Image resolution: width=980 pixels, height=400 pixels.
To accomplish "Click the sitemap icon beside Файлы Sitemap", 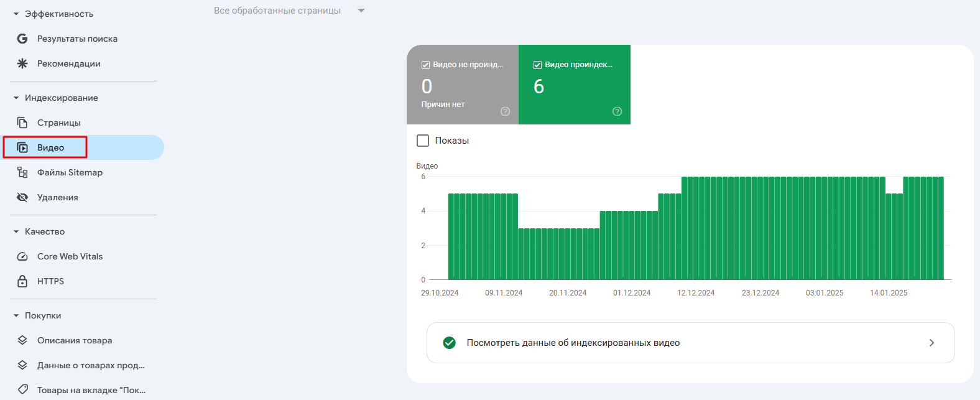I will point(22,172).
